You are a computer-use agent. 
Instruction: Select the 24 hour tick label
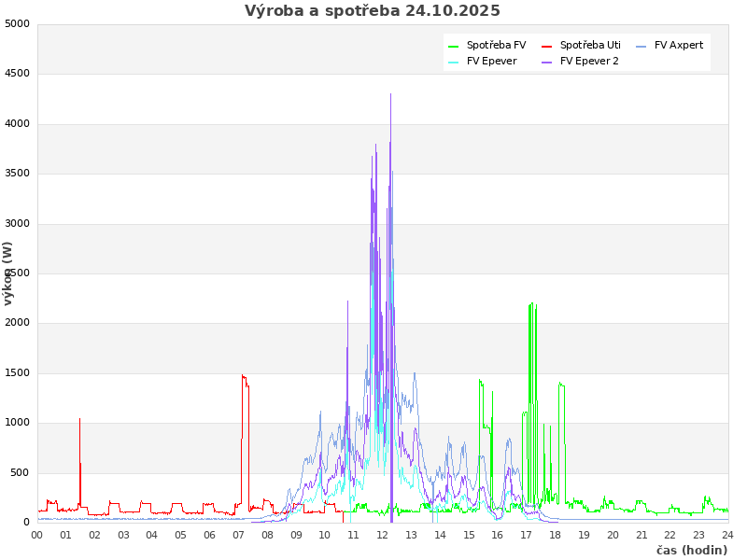point(727,535)
